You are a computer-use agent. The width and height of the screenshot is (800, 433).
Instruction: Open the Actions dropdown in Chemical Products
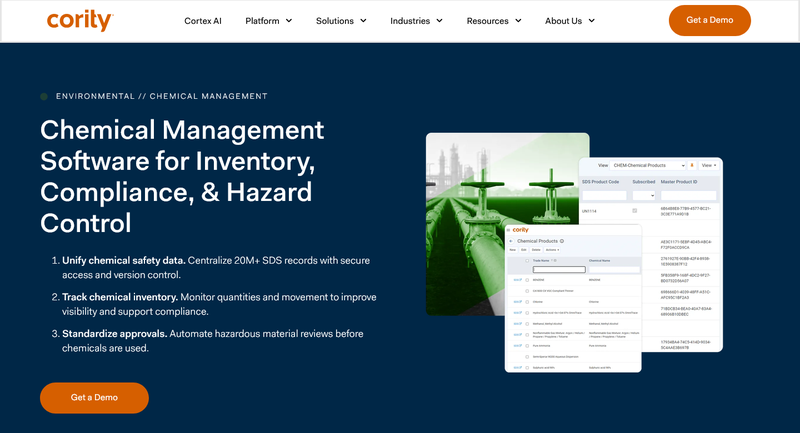(x=552, y=250)
